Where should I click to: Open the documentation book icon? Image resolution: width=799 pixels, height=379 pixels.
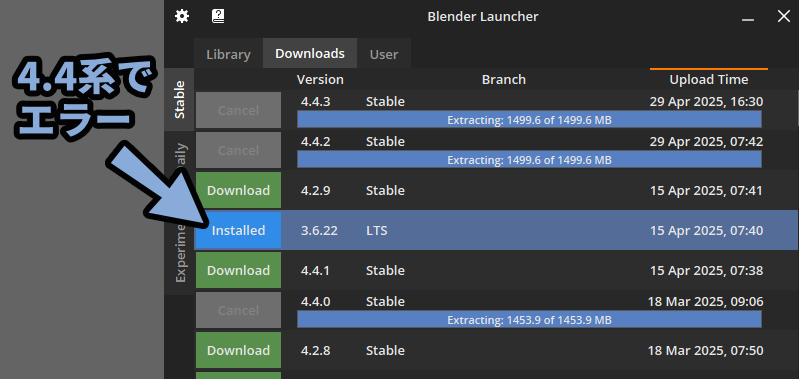218,16
